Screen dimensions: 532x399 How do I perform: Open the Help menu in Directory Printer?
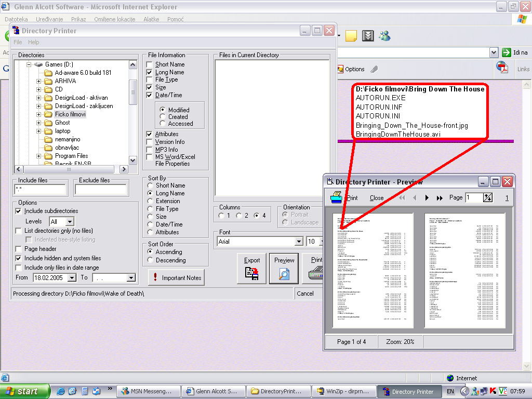pos(33,42)
